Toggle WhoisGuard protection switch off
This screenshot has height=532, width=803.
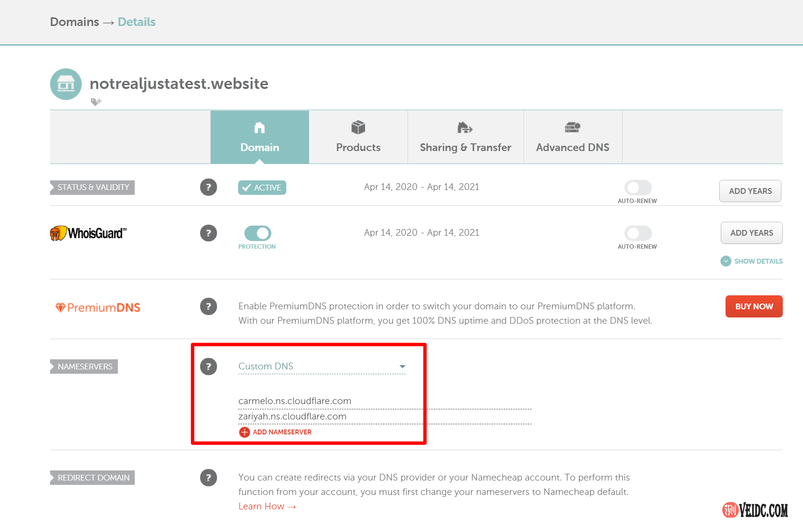(258, 233)
